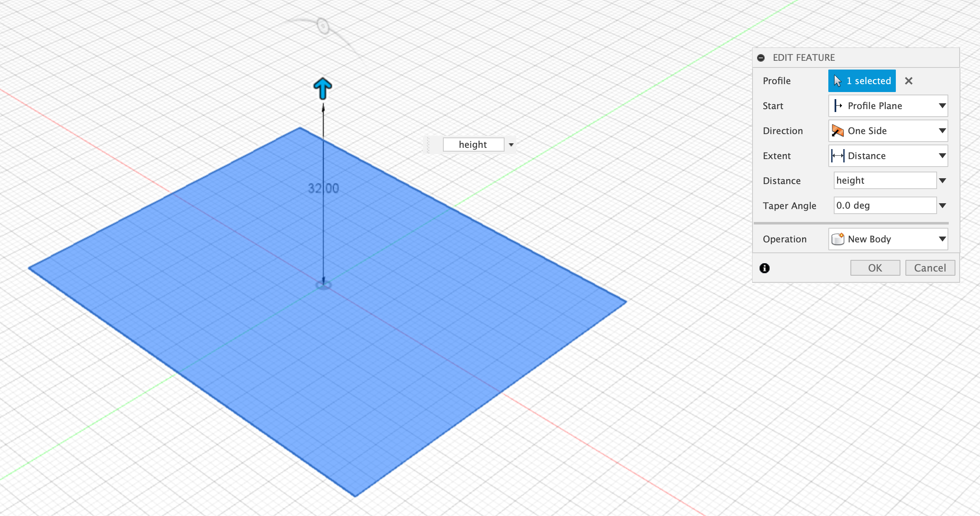Cancel the edit feature dialog

tap(930, 268)
